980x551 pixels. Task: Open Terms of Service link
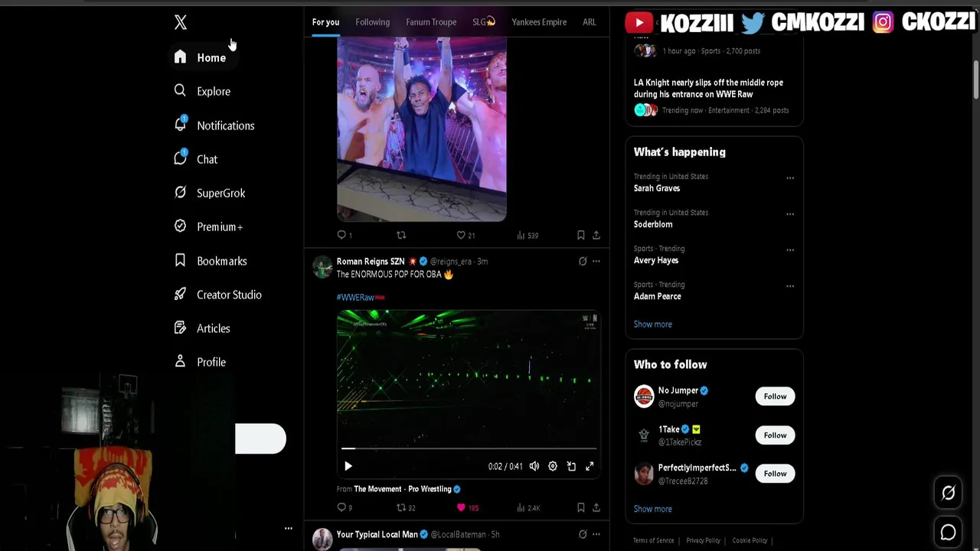pyautogui.click(x=653, y=540)
